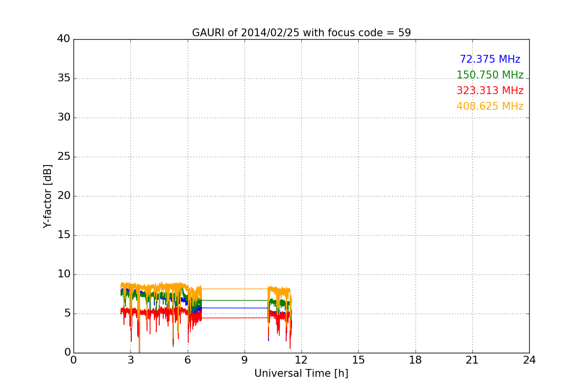Click the y-axis tick label 25
This screenshot has height=392, width=588.
pos(64,157)
